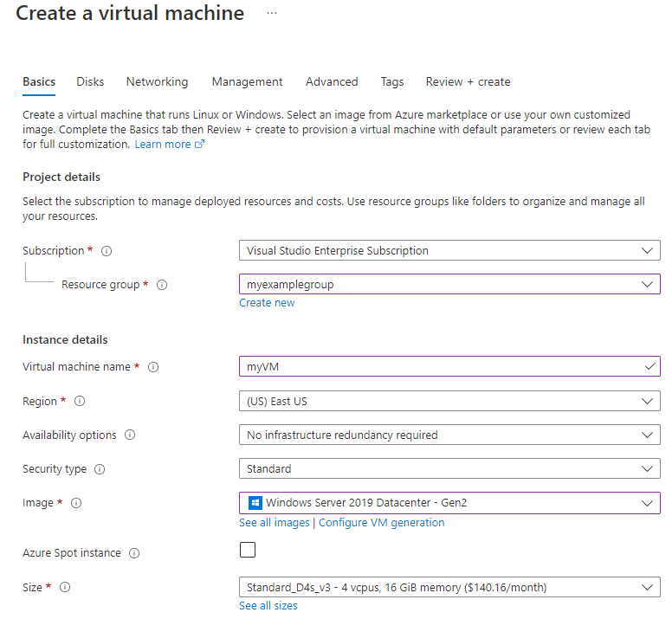Expand the Subscription dropdown

(x=449, y=250)
